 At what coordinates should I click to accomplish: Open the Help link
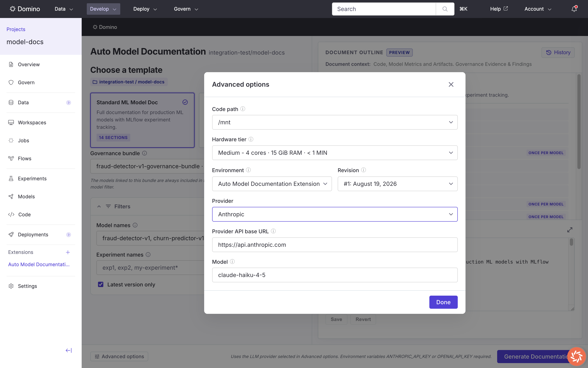click(499, 9)
